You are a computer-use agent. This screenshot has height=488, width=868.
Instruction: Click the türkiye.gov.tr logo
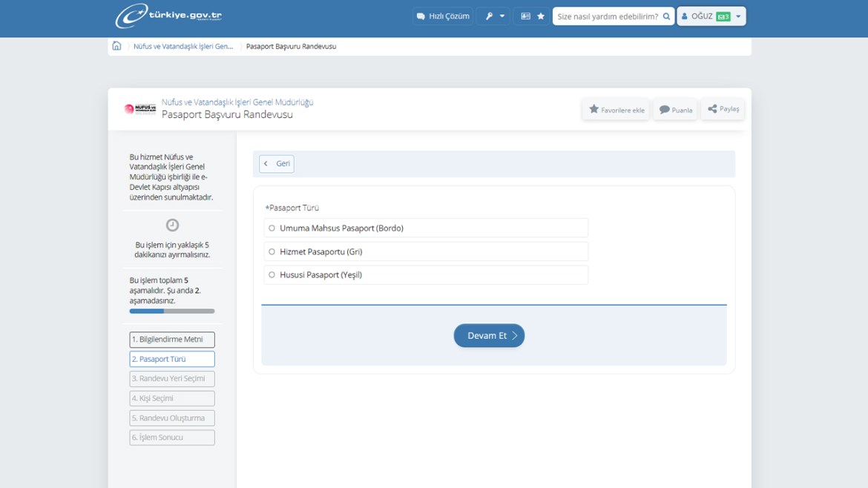click(x=168, y=16)
